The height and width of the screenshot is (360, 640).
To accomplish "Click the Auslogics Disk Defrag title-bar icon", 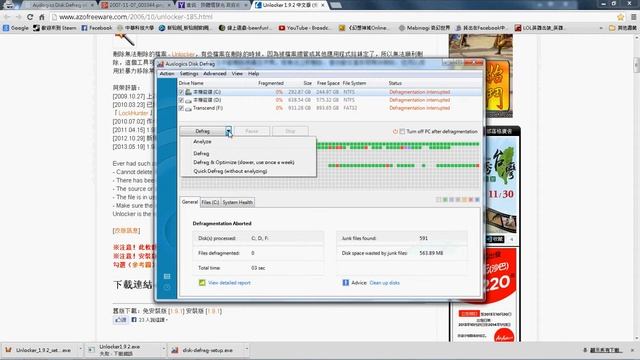I will coord(161,64).
